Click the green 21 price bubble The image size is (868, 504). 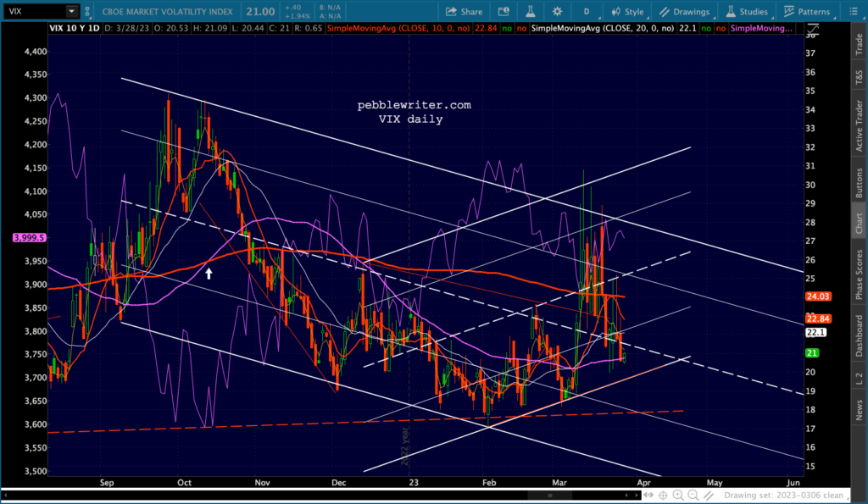(x=812, y=353)
